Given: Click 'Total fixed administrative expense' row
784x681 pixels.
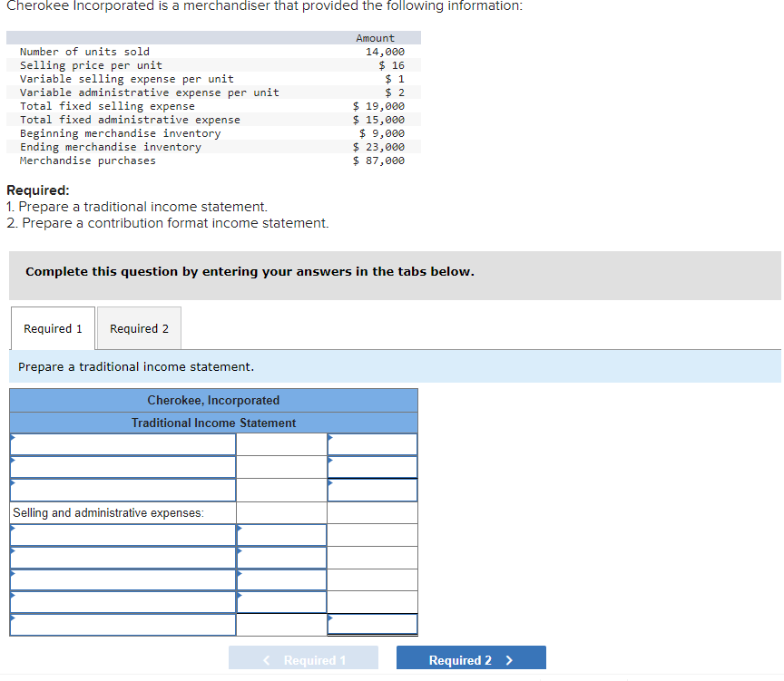Looking at the screenshot, I should pyautogui.click(x=213, y=120).
